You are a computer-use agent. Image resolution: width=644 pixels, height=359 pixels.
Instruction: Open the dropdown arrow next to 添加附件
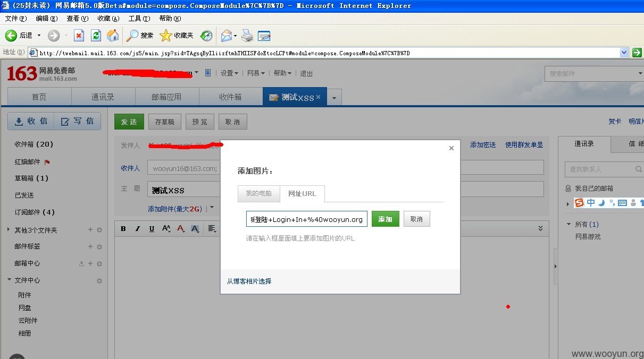pos(211,208)
